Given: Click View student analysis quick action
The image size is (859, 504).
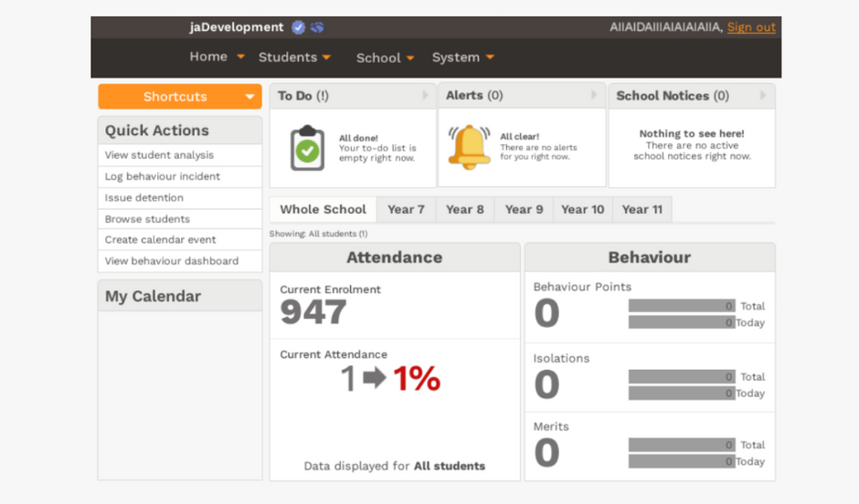Looking at the screenshot, I should coord(159,155).
